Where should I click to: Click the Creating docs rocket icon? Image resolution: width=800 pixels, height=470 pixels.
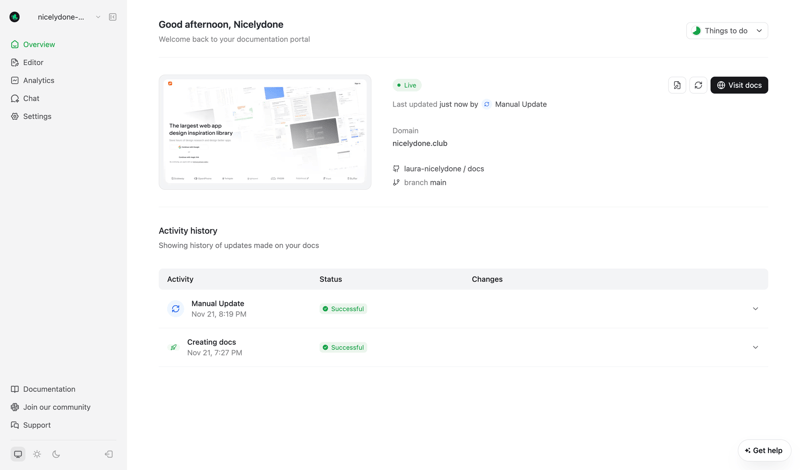pyautogui.click(x=173, y=348)
